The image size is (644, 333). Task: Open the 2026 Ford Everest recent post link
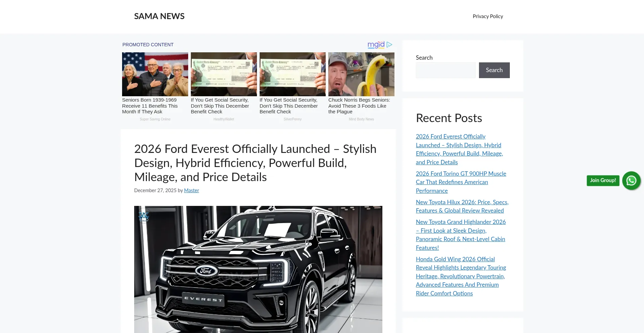[459, 149]
